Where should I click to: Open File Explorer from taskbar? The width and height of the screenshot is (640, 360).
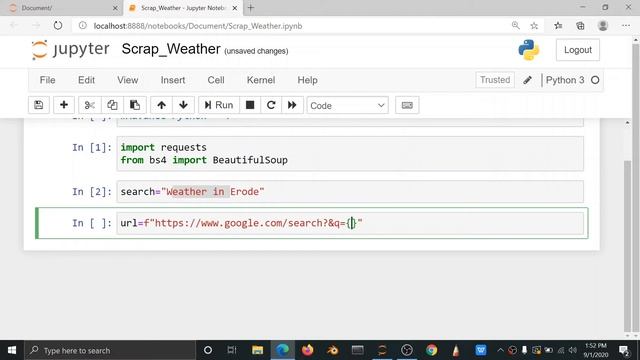pos(257,350)
